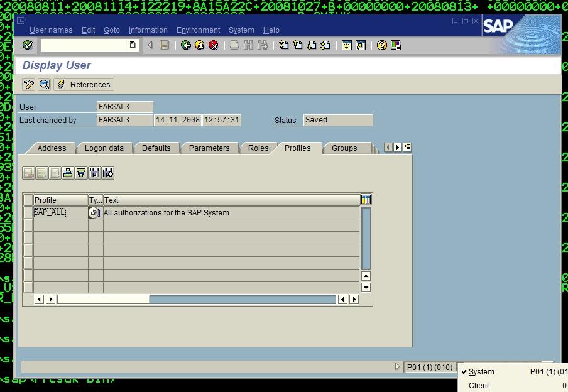
Task: Click the green Enter checkmark icon
Action: [x=28, y=45]
